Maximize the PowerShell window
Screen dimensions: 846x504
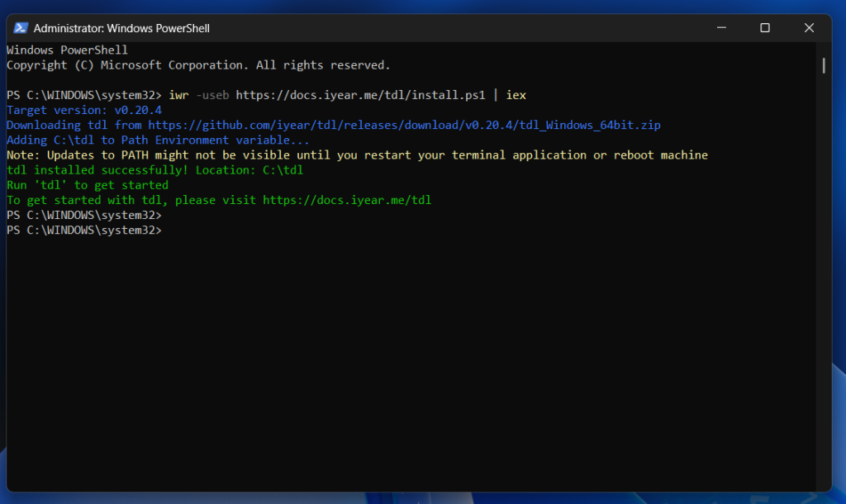coord(765,27)
